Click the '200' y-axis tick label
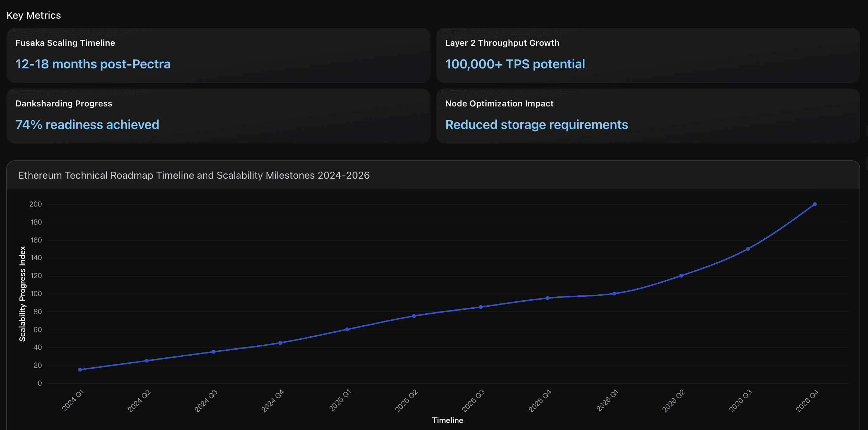 click(36, 204)
